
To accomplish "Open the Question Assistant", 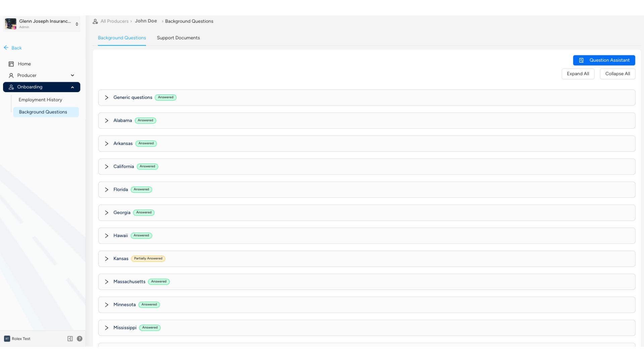I will tap(604, 60).
